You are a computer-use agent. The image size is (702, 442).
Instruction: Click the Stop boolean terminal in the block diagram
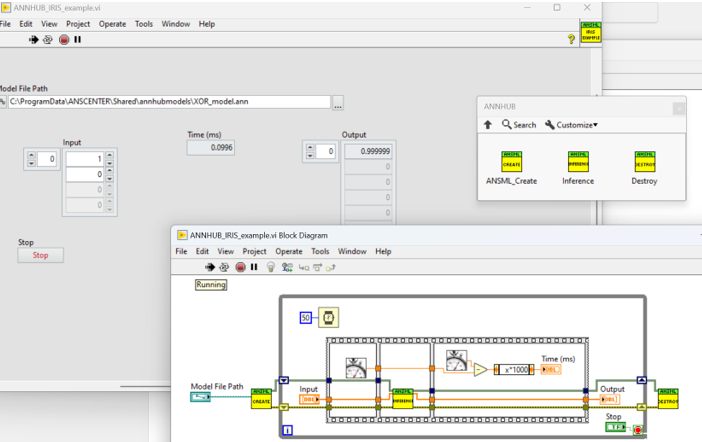click(615, 427)
